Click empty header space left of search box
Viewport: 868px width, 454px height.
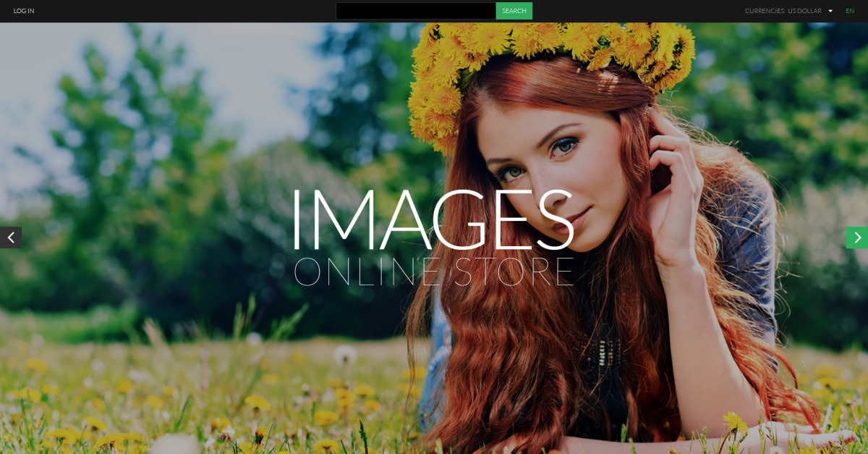181,11
